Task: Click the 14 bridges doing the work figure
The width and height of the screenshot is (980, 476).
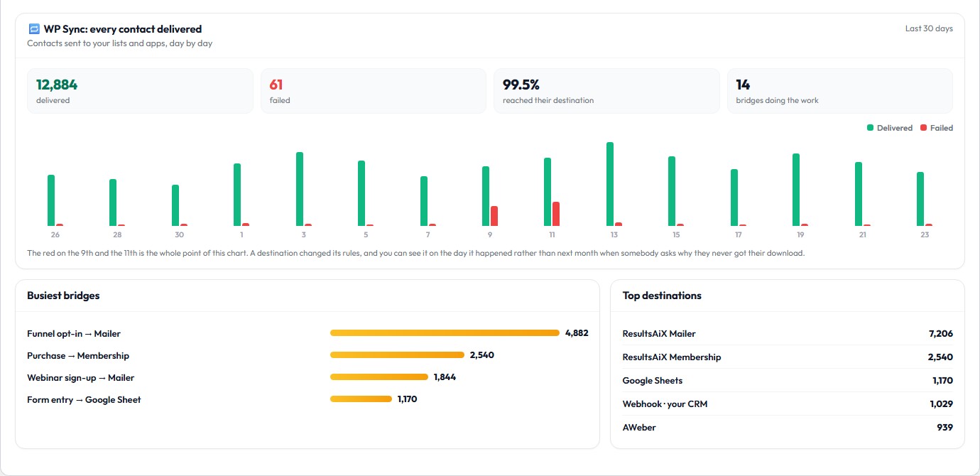Action: tap(743, 85)
